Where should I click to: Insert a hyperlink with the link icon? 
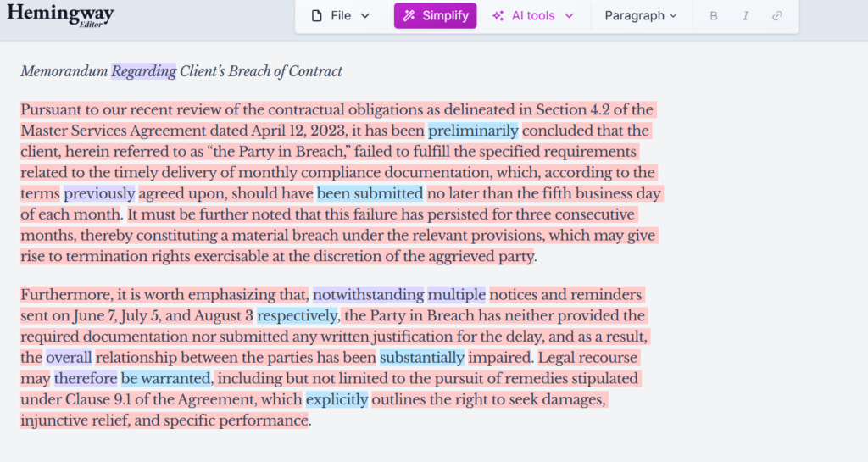777,16
